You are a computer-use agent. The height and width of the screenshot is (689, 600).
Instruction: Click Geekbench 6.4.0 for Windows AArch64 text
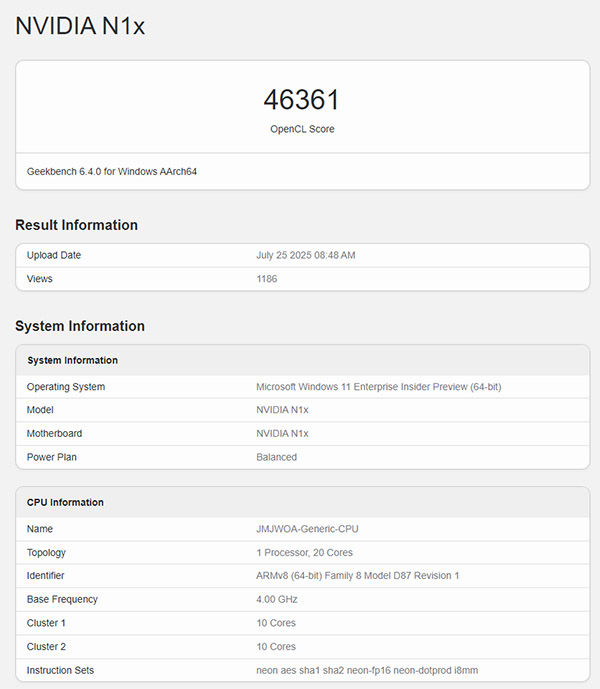112,171
